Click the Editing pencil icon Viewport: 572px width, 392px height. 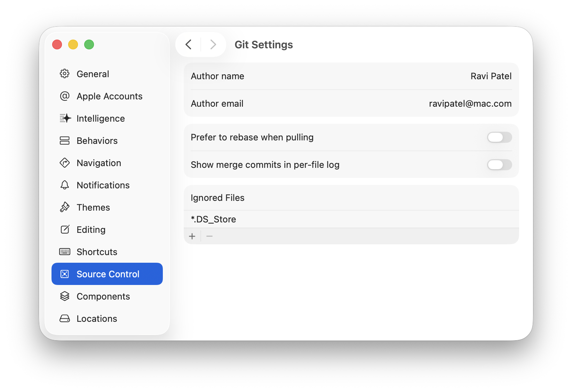pos(65,229)
